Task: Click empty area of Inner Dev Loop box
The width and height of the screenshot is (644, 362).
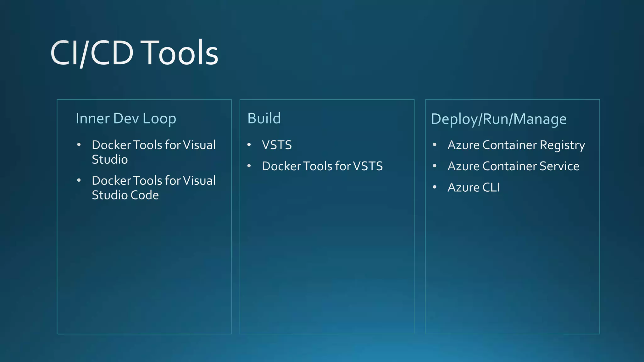Action: point(144,267)
